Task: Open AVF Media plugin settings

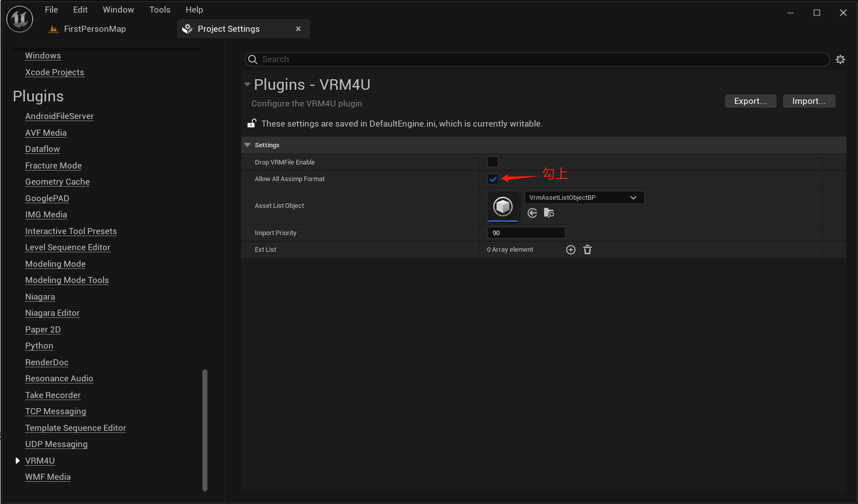Action: point(46,133)
